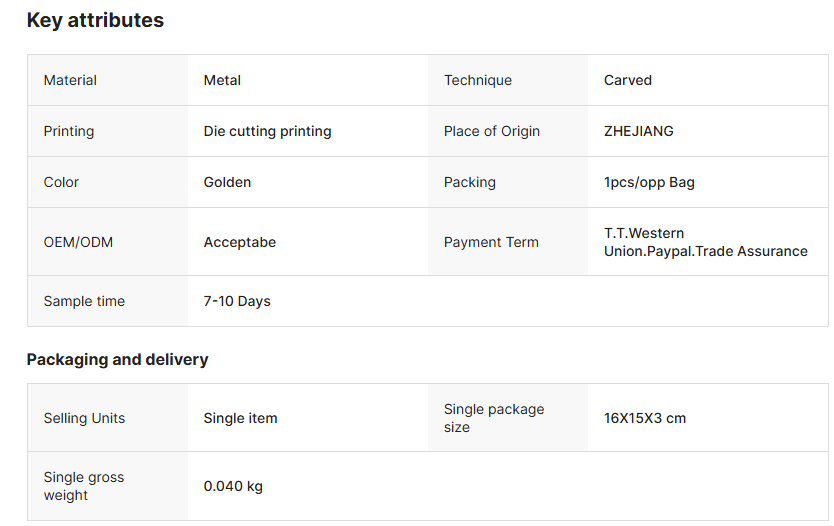The width and height of the screenshot is (834, 526).
Task: Select the 0.040 kg weight value
Action: 233,487
